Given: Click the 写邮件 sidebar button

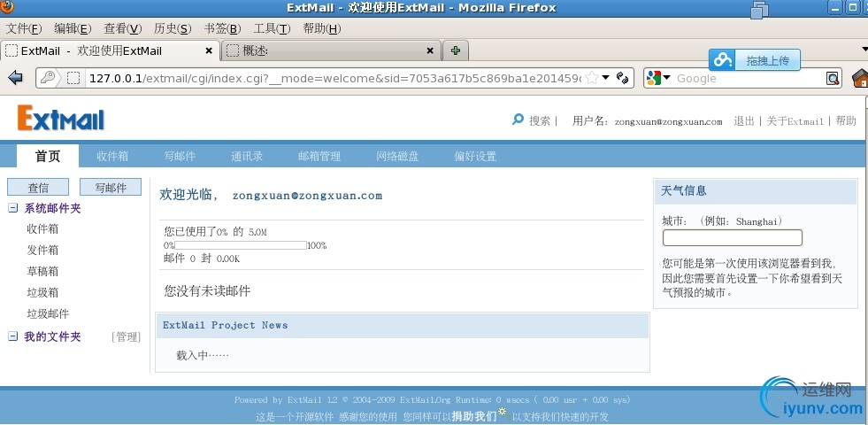Looking at the screenshot, I should pos(111,188).
